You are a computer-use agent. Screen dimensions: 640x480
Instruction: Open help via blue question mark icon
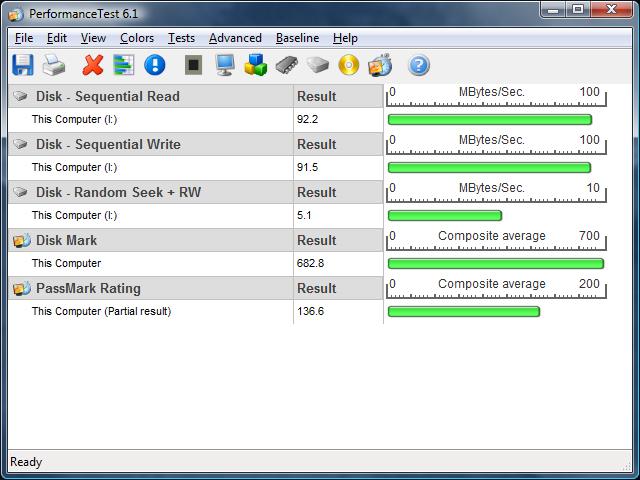pos(419,65)
